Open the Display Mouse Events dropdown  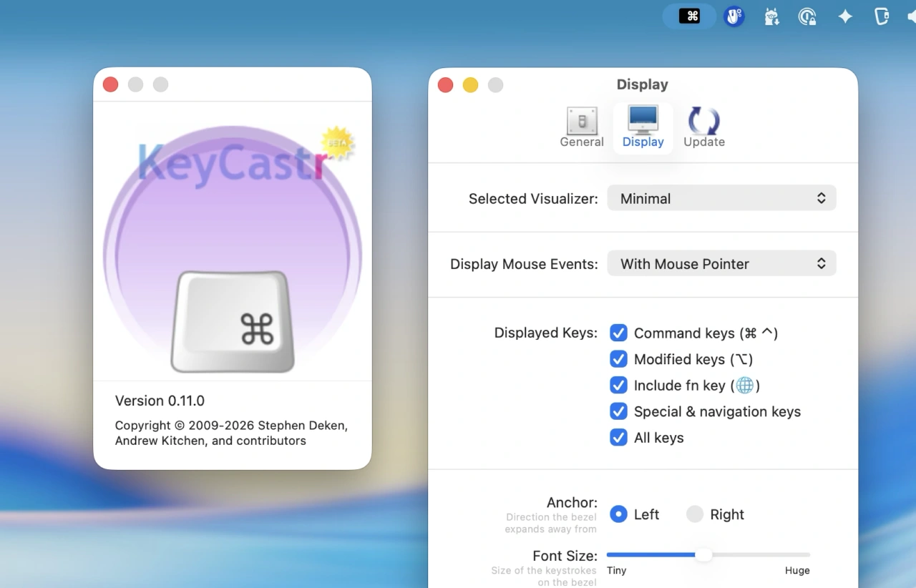pos(721,263)
